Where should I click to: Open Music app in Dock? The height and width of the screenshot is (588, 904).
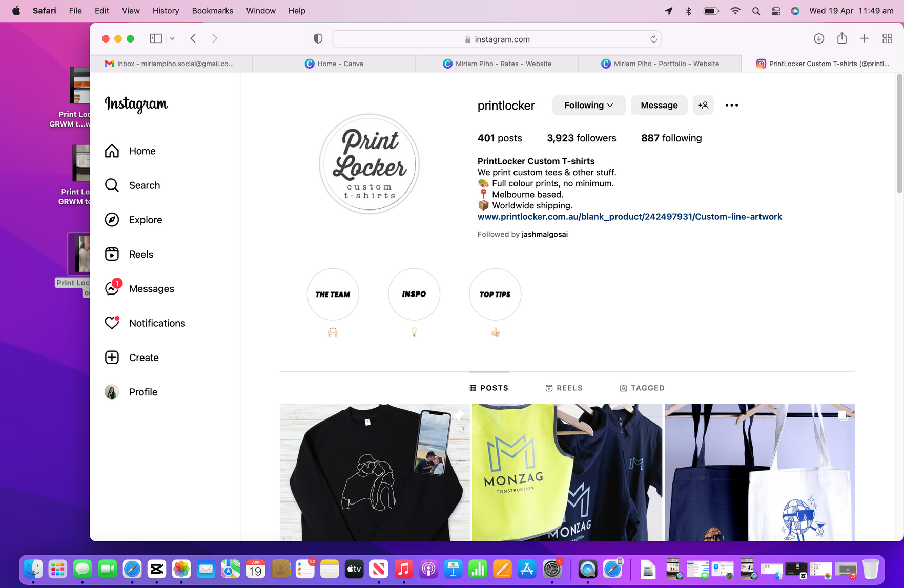403,569
